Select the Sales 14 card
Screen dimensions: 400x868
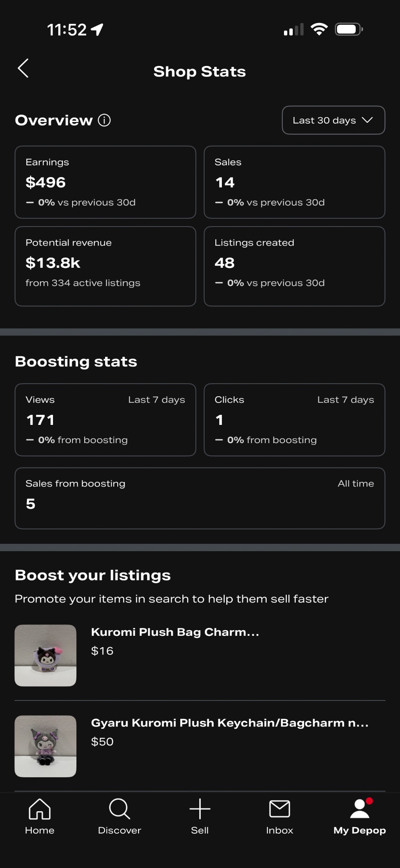tap(294, 182)
